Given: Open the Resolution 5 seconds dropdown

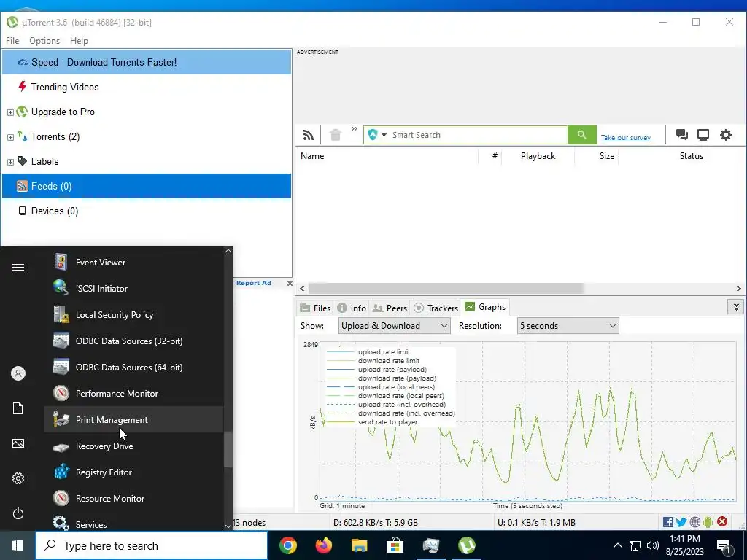Looking at the screenshot, I should click(x=568, y=326).
